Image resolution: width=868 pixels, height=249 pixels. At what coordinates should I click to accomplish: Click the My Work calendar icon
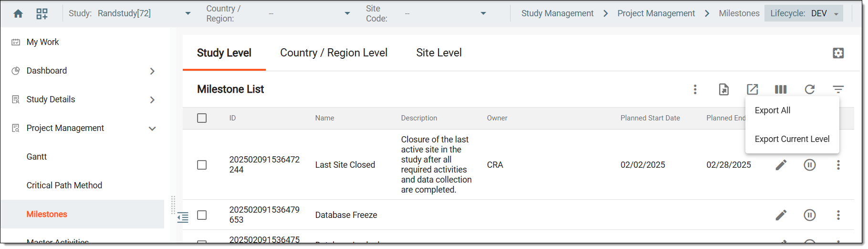[x=16, y=42]
